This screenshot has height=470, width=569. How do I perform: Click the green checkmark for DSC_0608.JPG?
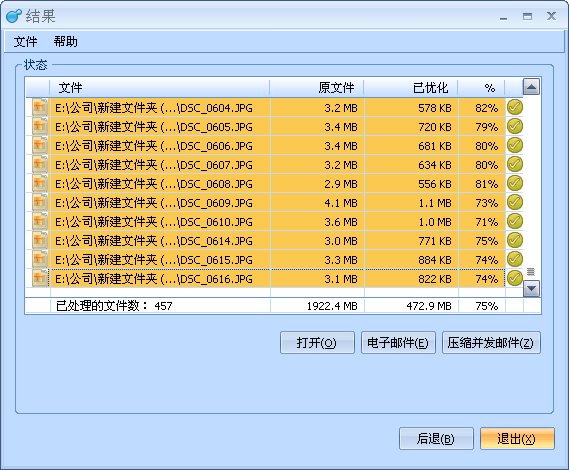(515, 183)
